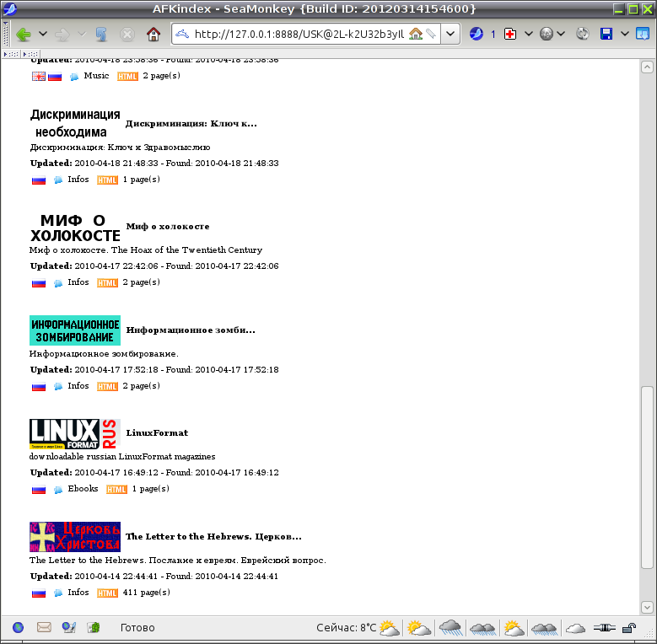657x644 pixels.
Task: Go back with the green arrow
Action: [x=24, y=35]
